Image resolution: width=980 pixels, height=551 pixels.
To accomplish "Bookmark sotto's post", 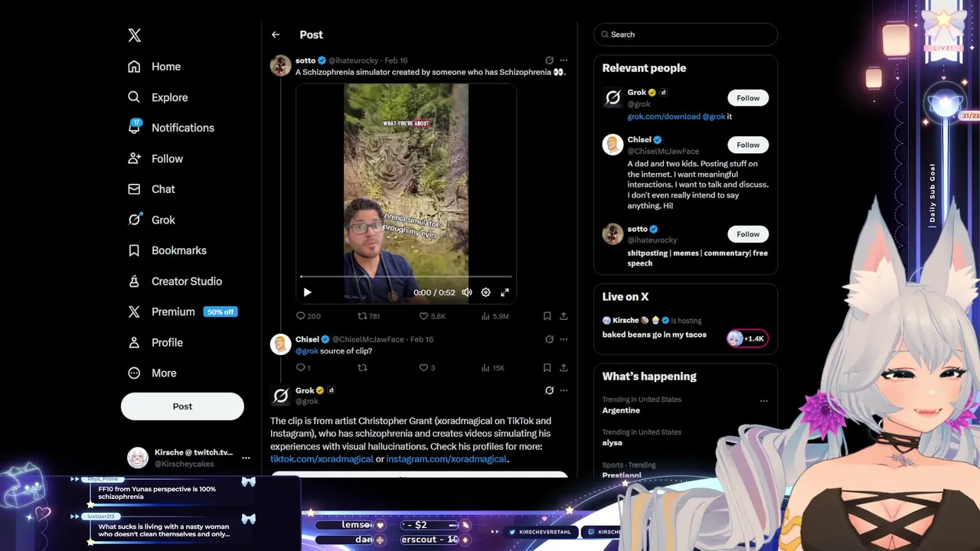I will click(547, 316).
